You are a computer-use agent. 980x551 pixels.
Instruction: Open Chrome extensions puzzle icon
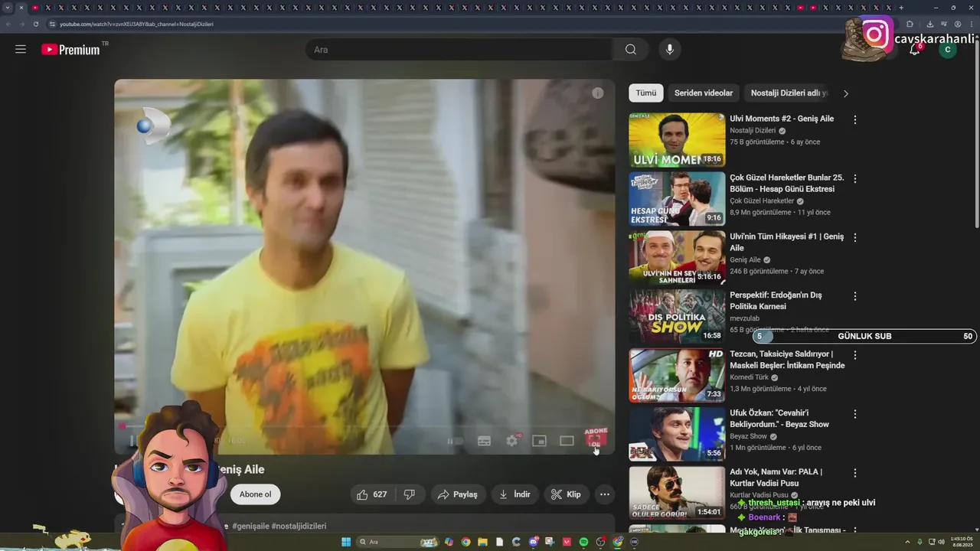pos(910,24)
